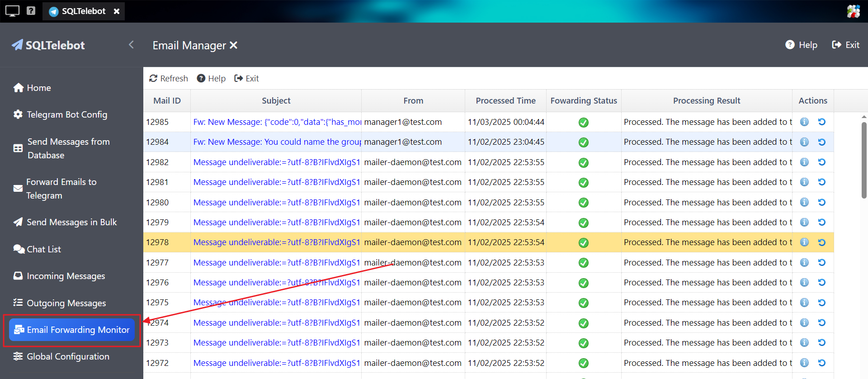Click Exit in the Email Manager toolbar

pos(246,78)
